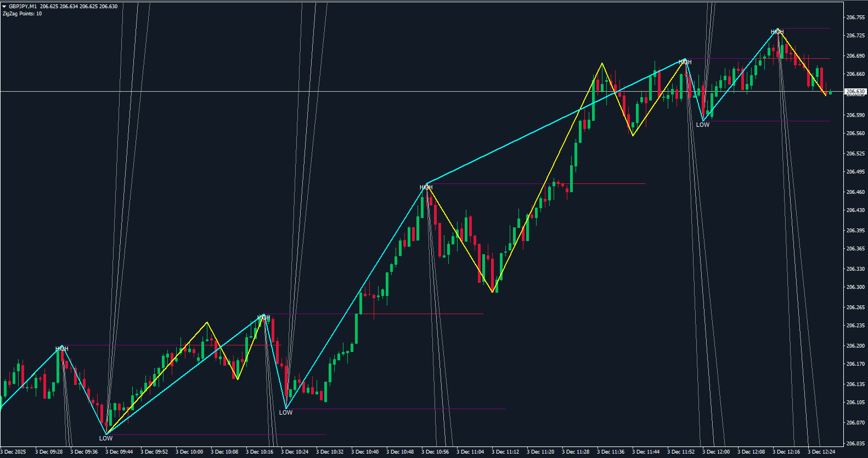The image size is (868, 458).
Task: Click the 206.430 price axis label
Action: click(x=855, y=210)
